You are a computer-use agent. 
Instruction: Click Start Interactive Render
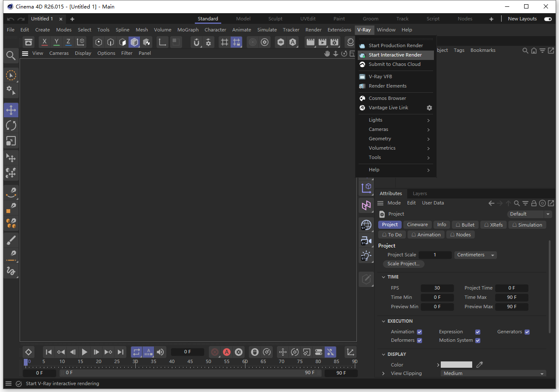coord(395,55)
